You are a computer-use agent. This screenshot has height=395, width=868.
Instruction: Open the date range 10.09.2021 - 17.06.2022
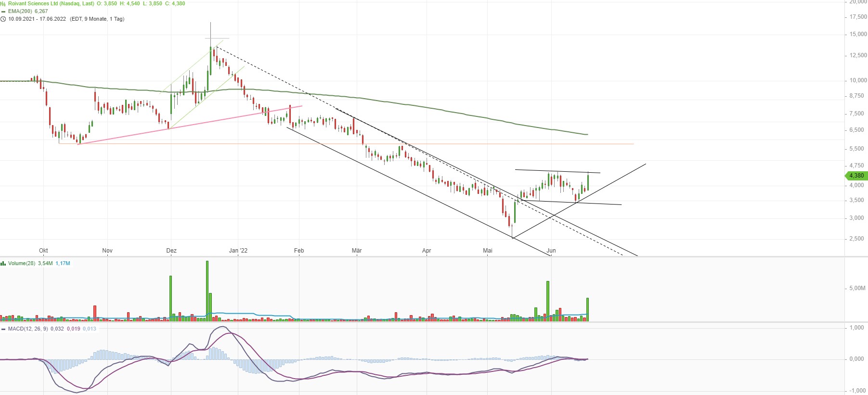point(37,19)
